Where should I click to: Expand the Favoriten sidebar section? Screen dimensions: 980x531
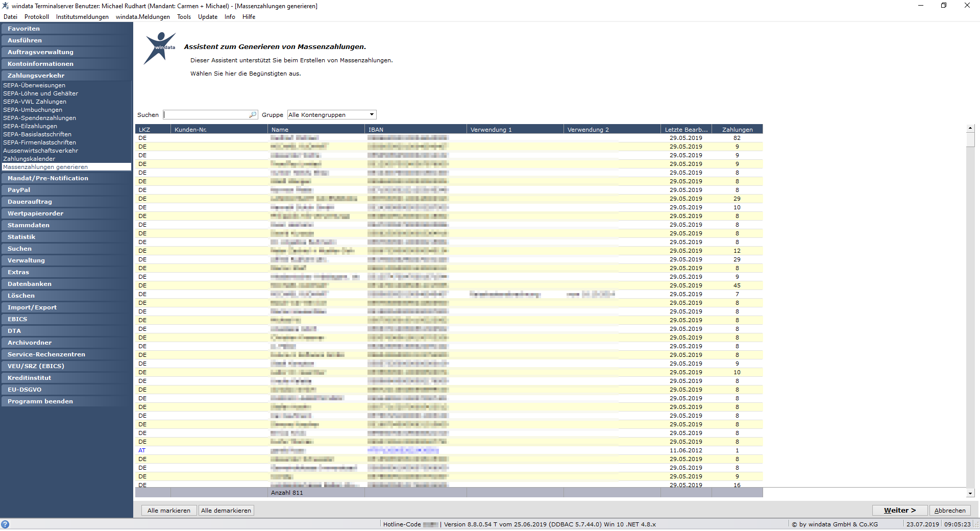pos(66,29)
